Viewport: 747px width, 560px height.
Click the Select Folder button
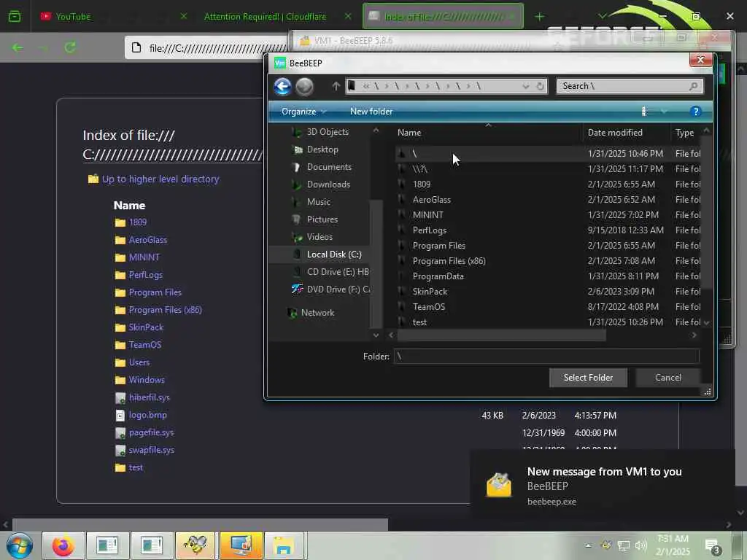[x=588, y=378]
